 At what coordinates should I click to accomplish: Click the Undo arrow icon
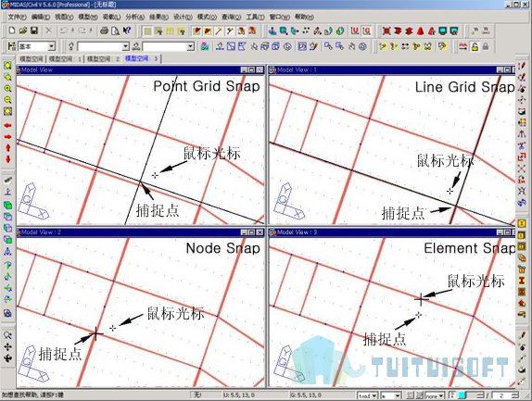click(x=64, y=31)
